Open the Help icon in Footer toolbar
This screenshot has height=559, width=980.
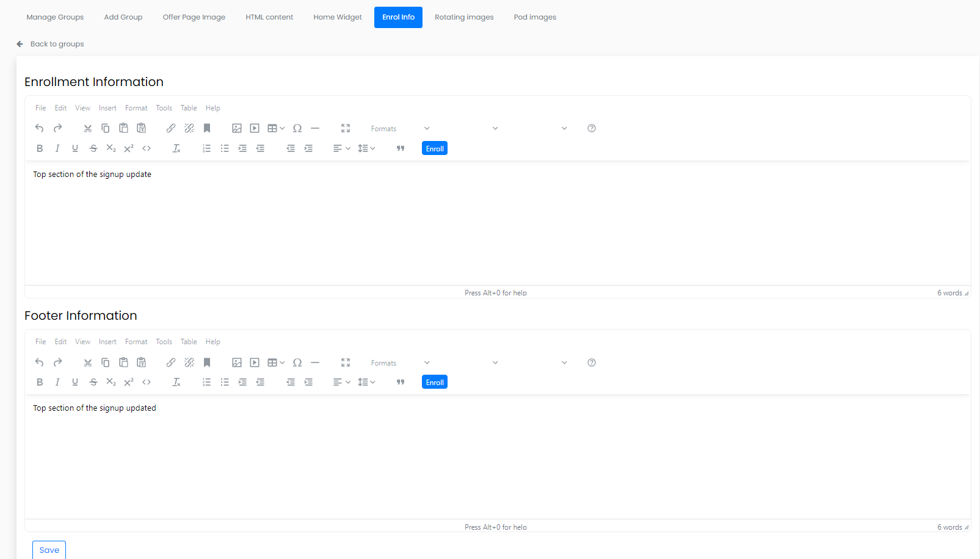point(591,362)
